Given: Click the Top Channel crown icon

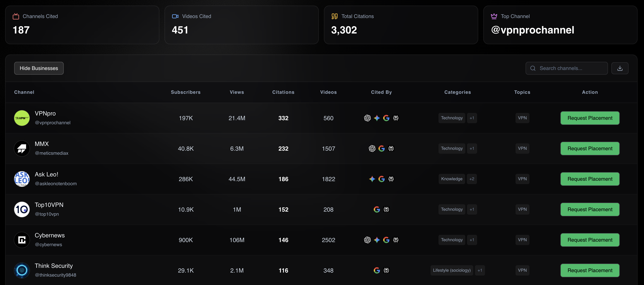Looking at the screenshot, I should pos(494,16).
